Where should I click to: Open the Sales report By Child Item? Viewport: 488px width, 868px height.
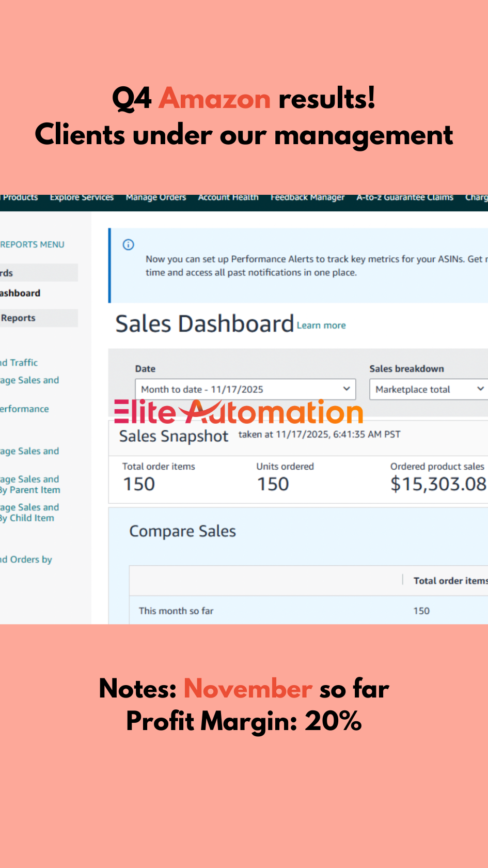coord(29,513)
